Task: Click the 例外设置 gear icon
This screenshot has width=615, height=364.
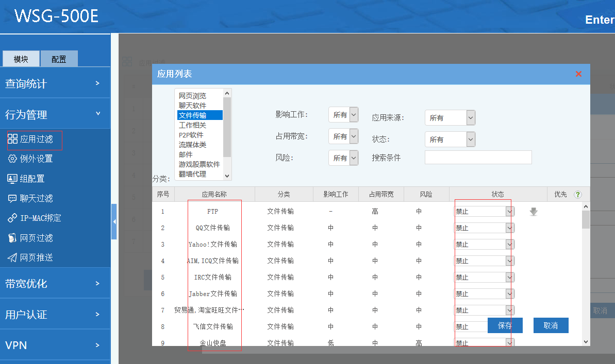Action: [13, 159]
